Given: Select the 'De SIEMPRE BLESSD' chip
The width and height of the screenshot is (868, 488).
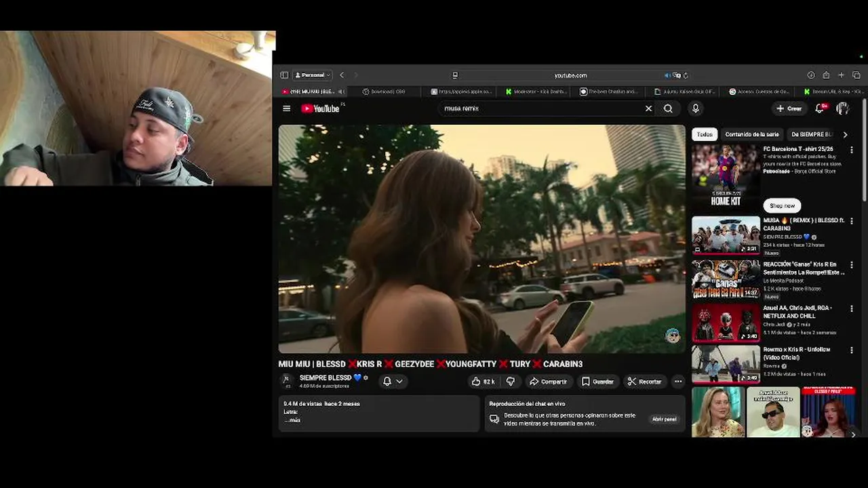Looking at the screenshot, I should [811, 134].
